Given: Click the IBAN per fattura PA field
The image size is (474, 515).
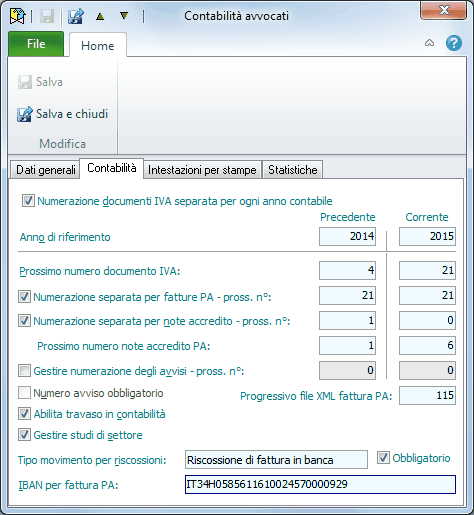Looking at the screenshot, I should [320, 484].
